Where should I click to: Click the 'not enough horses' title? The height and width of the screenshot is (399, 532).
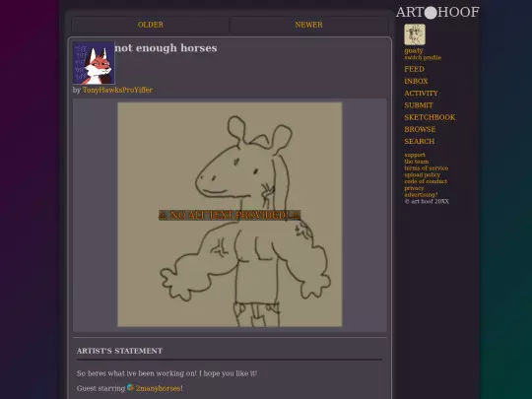coord(166,48)
